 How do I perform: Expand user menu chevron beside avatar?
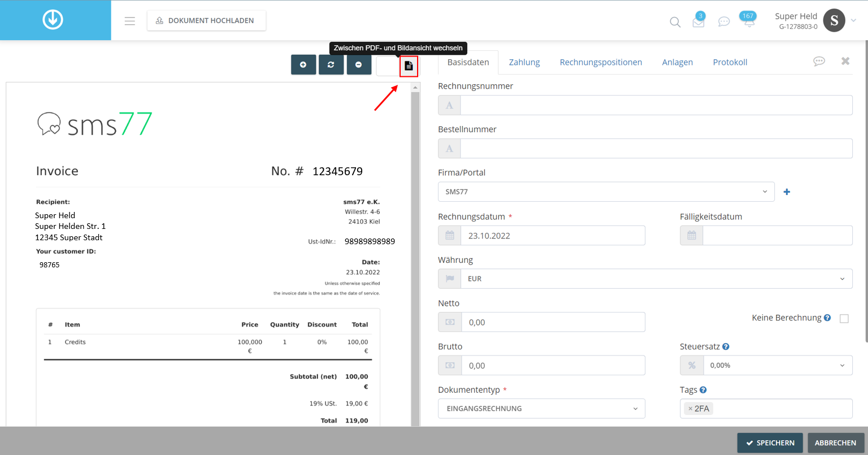pyautogui.click(x=854, y=20)
